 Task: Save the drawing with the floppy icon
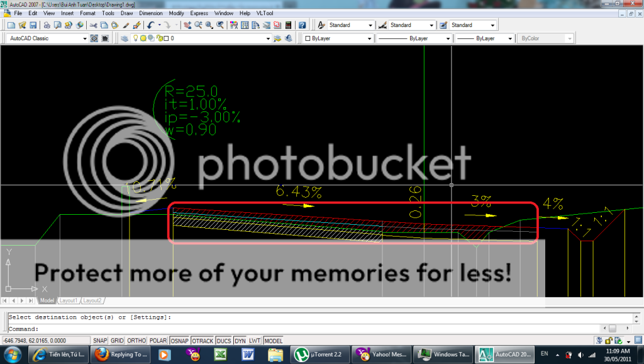[x=33, y=25]
